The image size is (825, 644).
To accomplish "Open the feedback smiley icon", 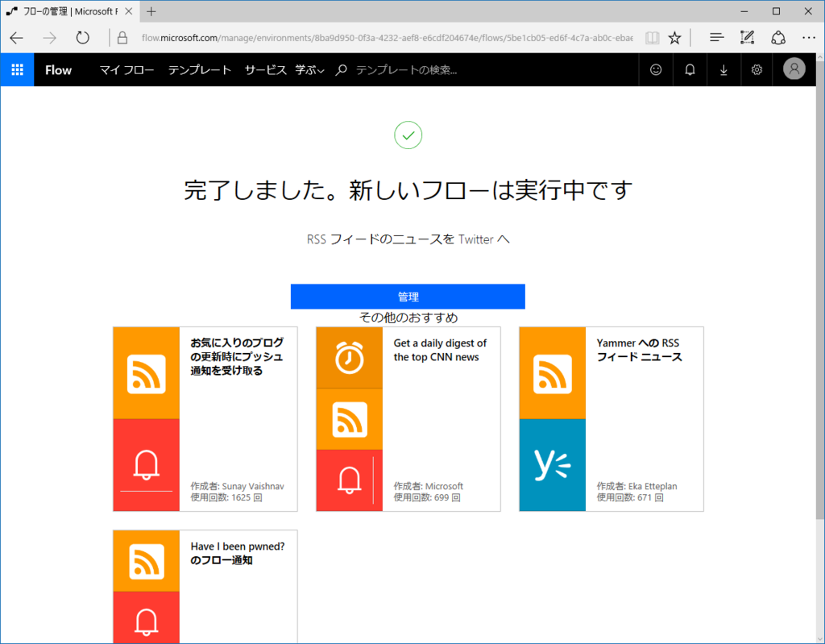I will tap(655, 69).
